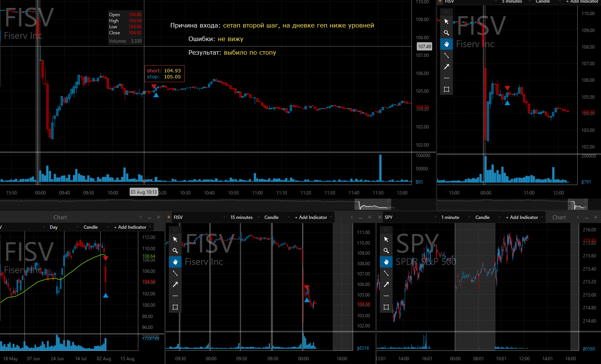The width and height of the screenshot is (601, 364).
Task: Select the horizontal line tool in SPY chart
Action: pyautogui.click(x=386, y=296)
